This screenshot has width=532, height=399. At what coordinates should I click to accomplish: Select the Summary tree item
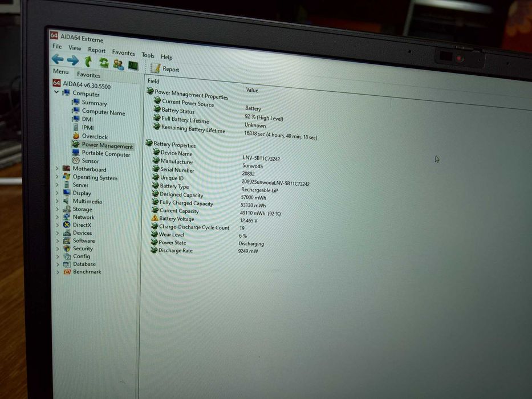[90, 103]
